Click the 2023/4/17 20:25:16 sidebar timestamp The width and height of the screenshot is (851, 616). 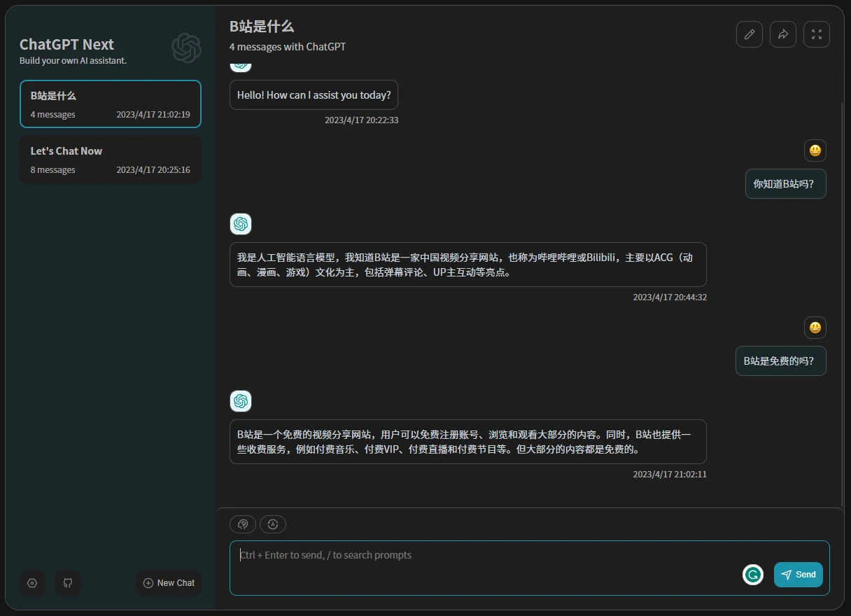click(x=153, y=170)
